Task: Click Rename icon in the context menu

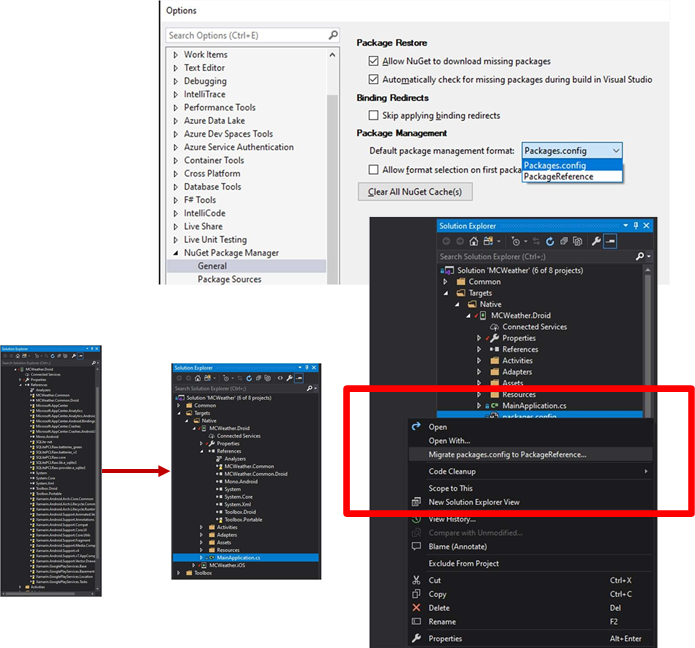Action: point(416,621)
